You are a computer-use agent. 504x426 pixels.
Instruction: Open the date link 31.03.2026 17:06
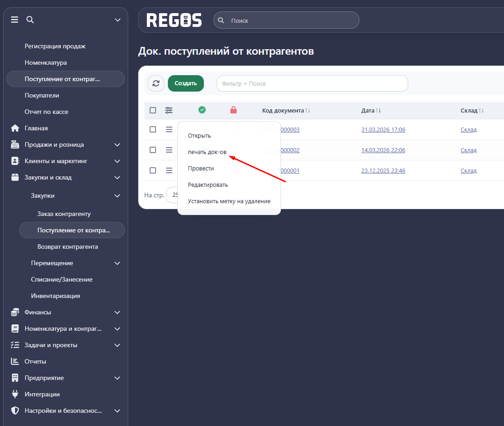coord(383,130)
